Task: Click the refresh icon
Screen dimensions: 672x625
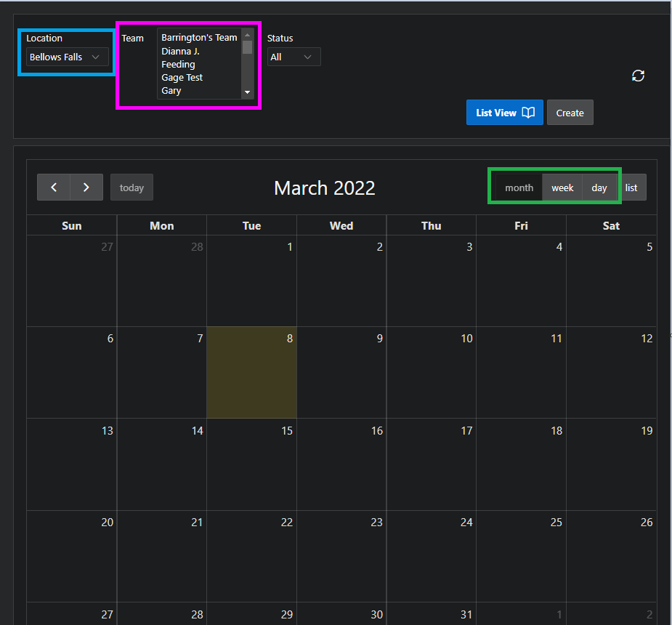Action: click(638, 76)
